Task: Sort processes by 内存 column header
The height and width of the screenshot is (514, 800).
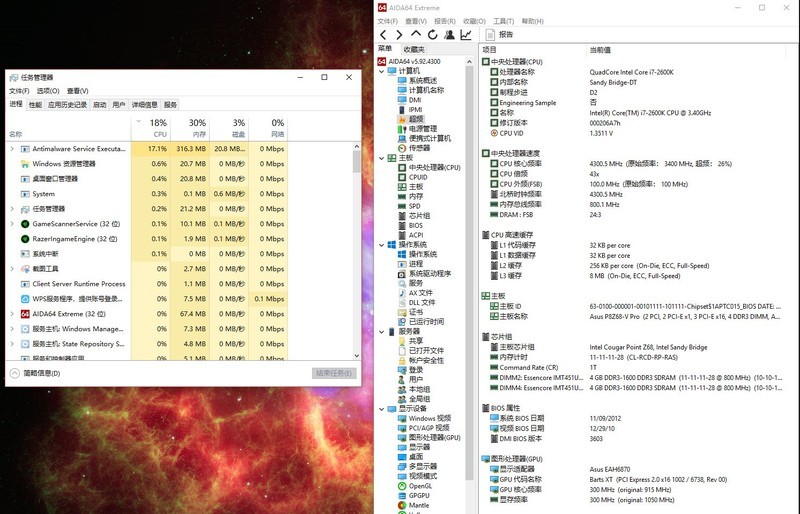Action: coord(190,128)
